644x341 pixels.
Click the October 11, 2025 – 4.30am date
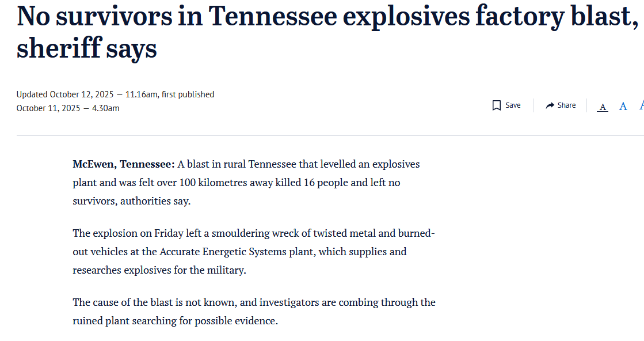coord(68,108)
